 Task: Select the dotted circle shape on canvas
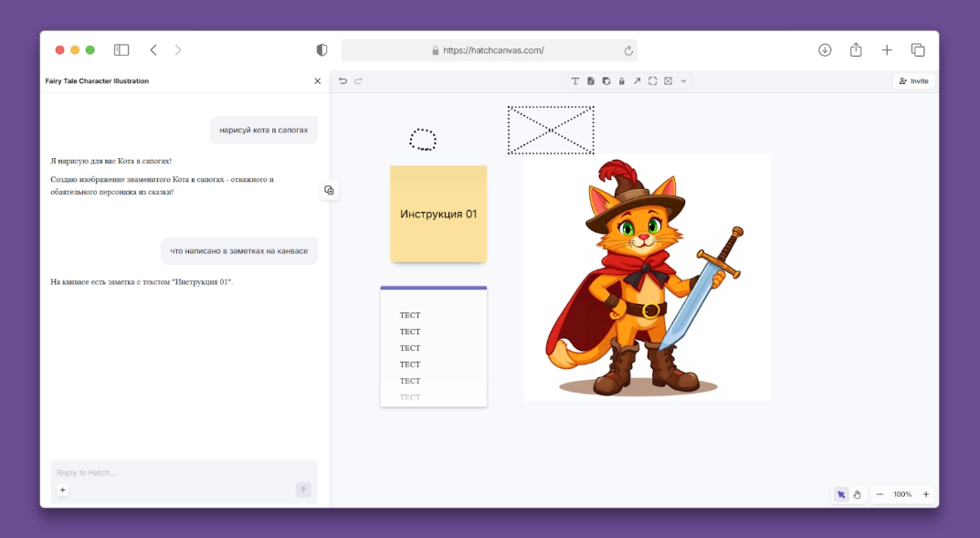pyautogui.click(x=423, y=140)
